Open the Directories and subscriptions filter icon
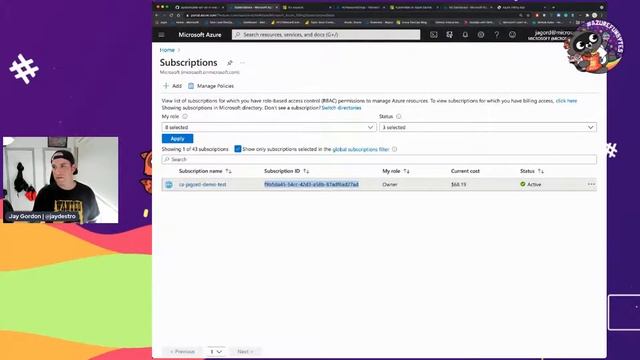Image resolution: width=640 pixels, height=360 pixels. coord(449,35)
